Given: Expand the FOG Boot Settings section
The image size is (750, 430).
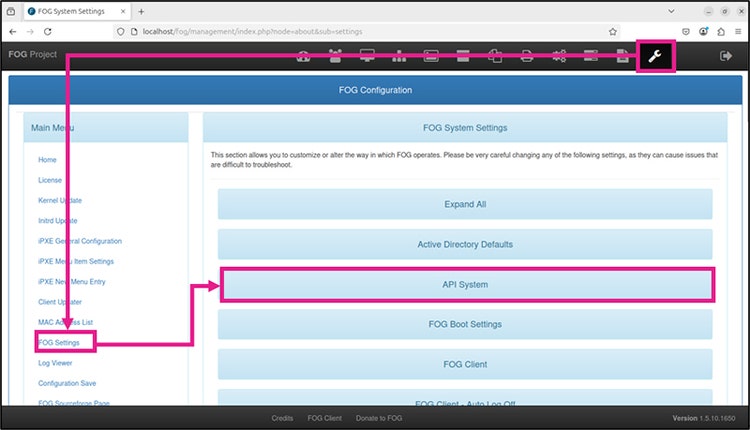Looking at the screenshot, I should point(465,324).
